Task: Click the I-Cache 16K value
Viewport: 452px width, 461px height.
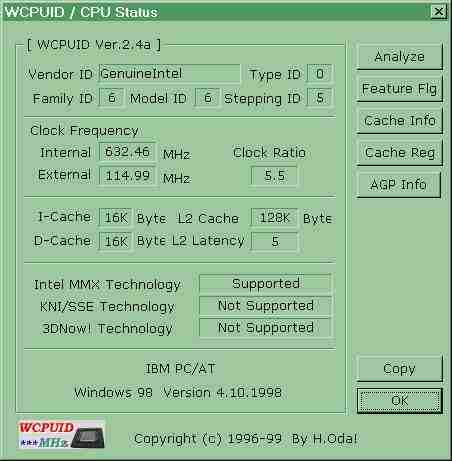Action: [115, 218]
